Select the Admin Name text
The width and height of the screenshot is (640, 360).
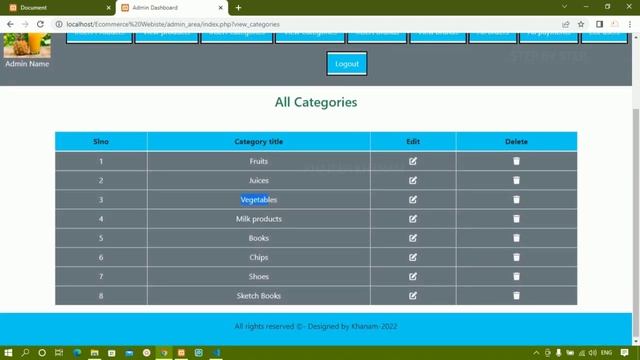pyautogui.click(x=27, y=64)
